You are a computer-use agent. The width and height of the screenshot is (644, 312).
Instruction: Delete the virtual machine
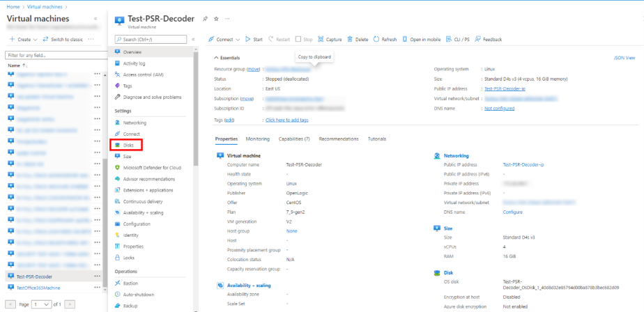click(358, 40)
